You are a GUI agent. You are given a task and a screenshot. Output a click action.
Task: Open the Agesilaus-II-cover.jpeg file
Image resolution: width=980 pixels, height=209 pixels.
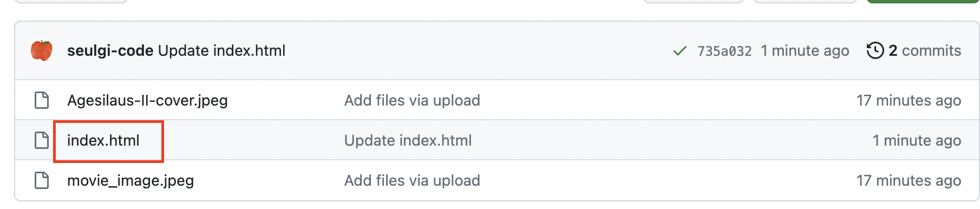[x=147, y=100]
